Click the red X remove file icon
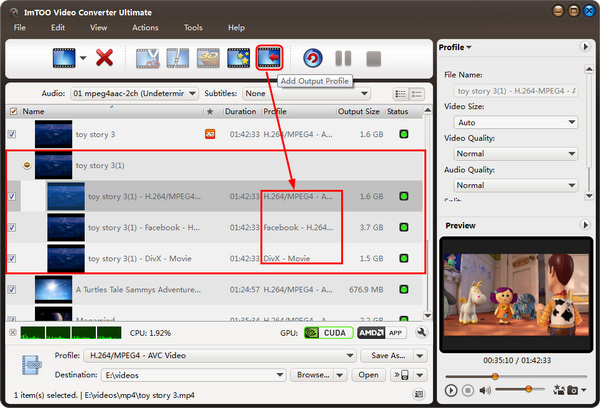 click(x=104, y=59)
